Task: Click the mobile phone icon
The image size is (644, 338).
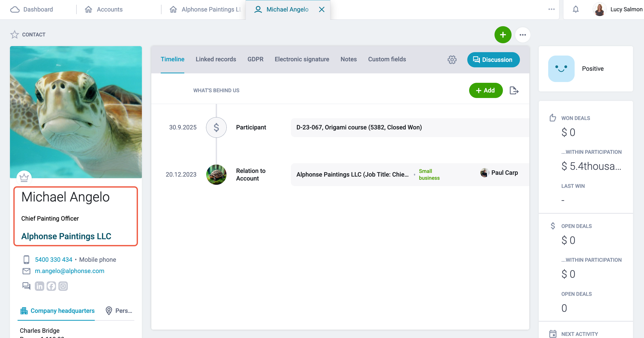Action: click(26, 259)
